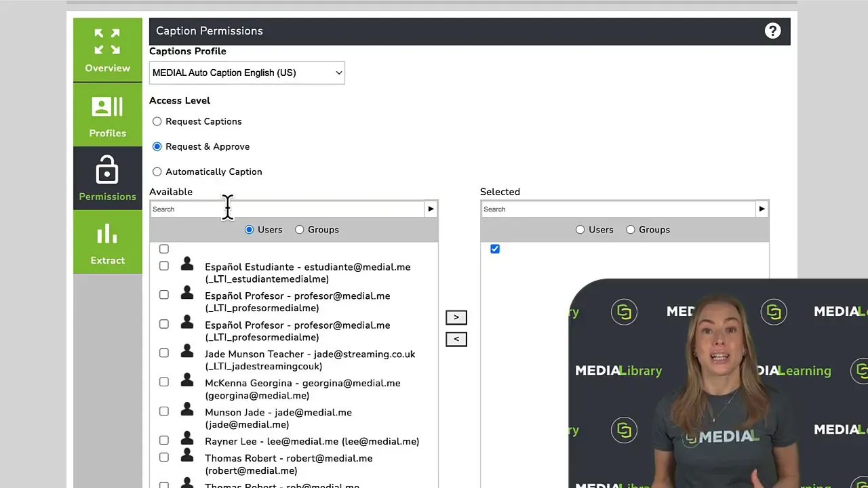Focus the Available search field

[288, 209]
